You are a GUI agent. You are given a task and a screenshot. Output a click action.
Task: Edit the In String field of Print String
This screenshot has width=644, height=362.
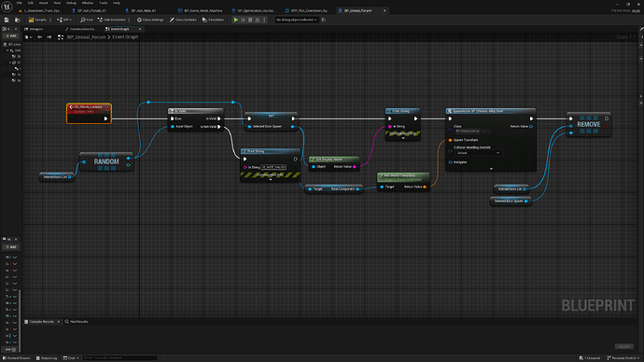[x=273, y=167]
